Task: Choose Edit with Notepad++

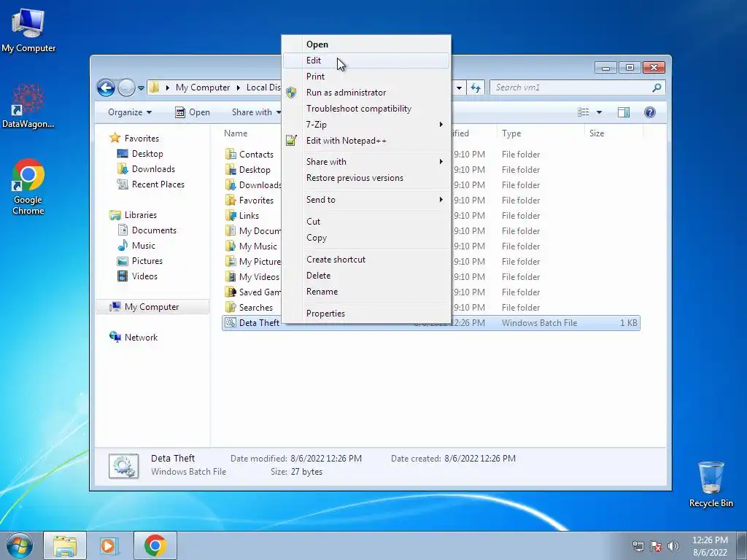Action: coord(366,141)
